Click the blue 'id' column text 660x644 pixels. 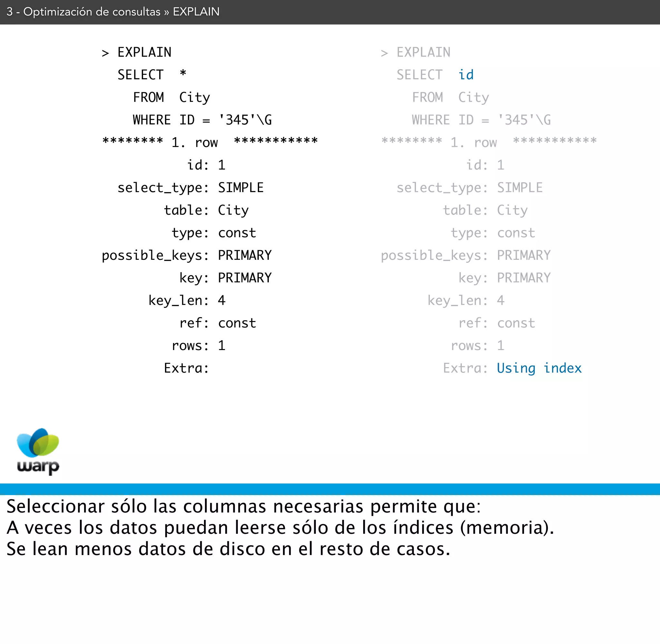point(466,75)
